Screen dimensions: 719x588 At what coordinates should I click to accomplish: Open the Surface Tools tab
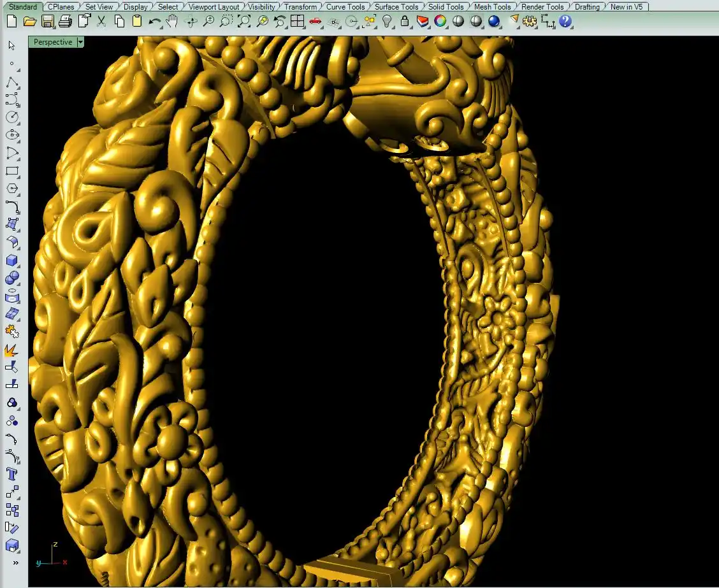[396, 7]
